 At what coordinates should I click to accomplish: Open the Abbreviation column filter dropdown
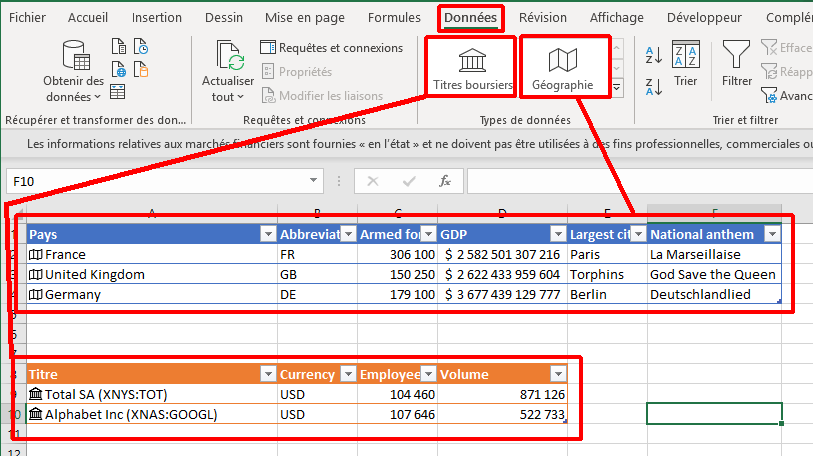pyautogui.click(x=348, y=234)
